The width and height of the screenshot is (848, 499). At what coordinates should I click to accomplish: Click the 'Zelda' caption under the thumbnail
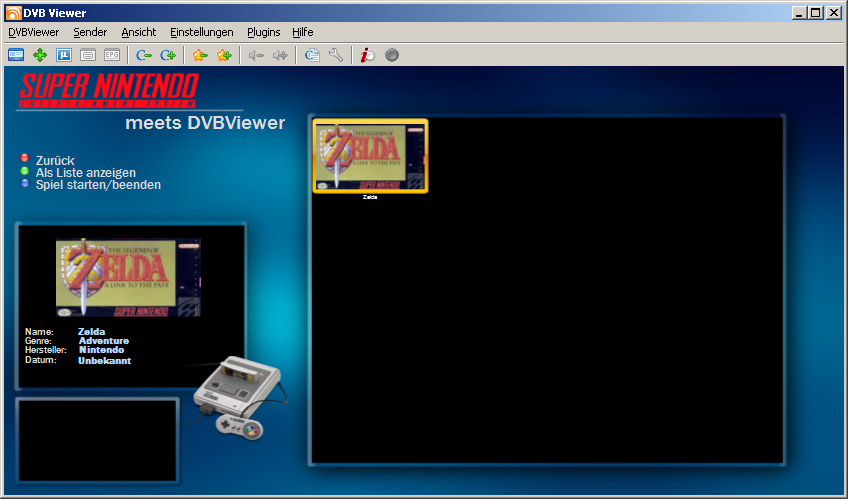370,197
